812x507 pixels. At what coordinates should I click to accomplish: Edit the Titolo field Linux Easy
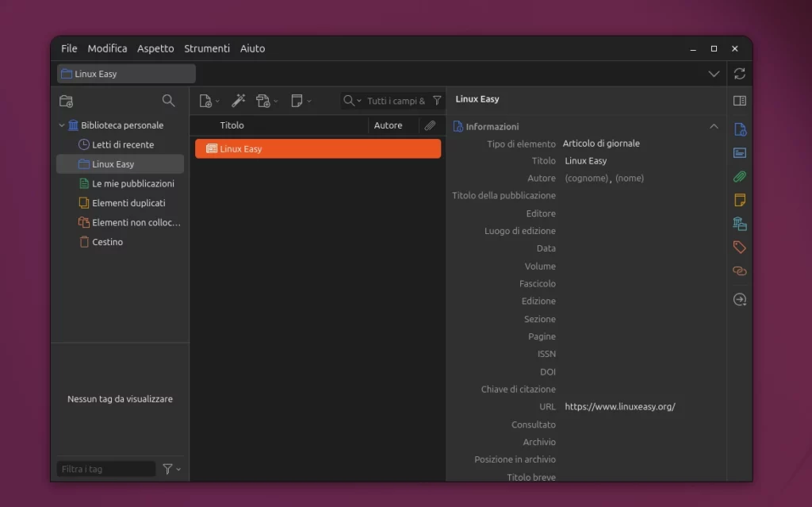coord(586,161)
